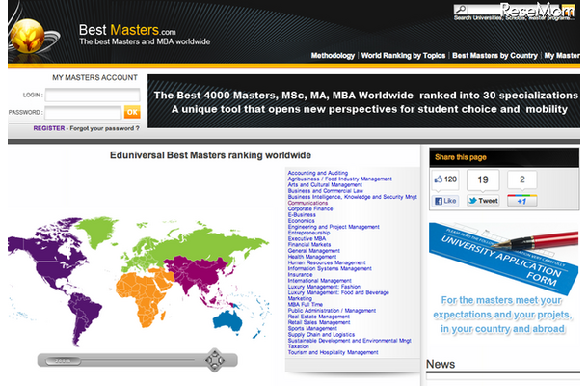The width and height of the screenshot is (588, 386).
Task: Open Supply Chain and Logistics link
Action: (x=321, y=335)
